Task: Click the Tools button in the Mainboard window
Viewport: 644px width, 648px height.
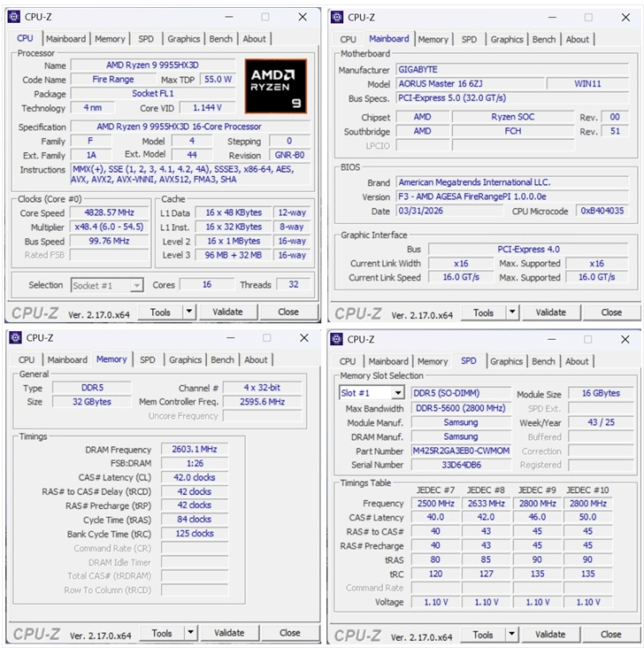Action: click(483, 312)
